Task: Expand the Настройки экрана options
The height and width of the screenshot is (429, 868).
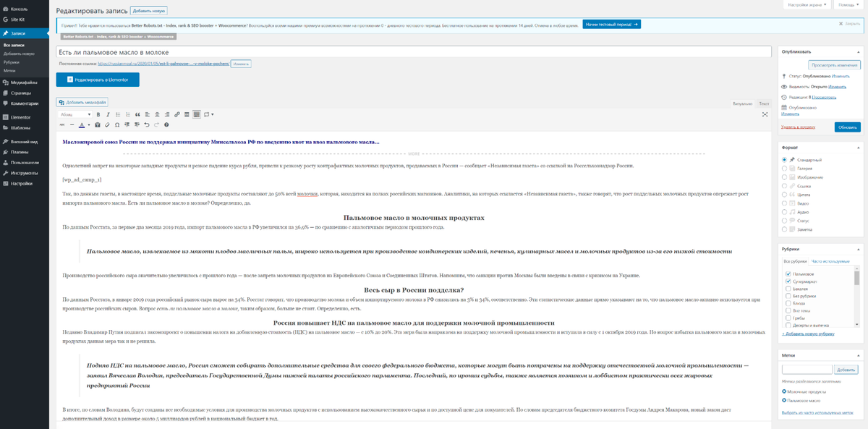Action: 806,4
